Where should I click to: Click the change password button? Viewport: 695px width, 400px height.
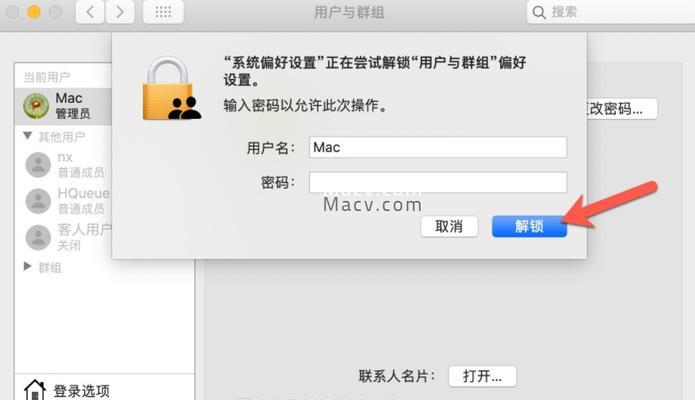click(x=621, y=109)
